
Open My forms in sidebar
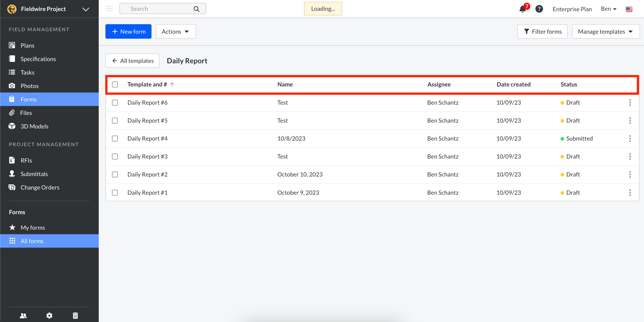tap(33, 227)
